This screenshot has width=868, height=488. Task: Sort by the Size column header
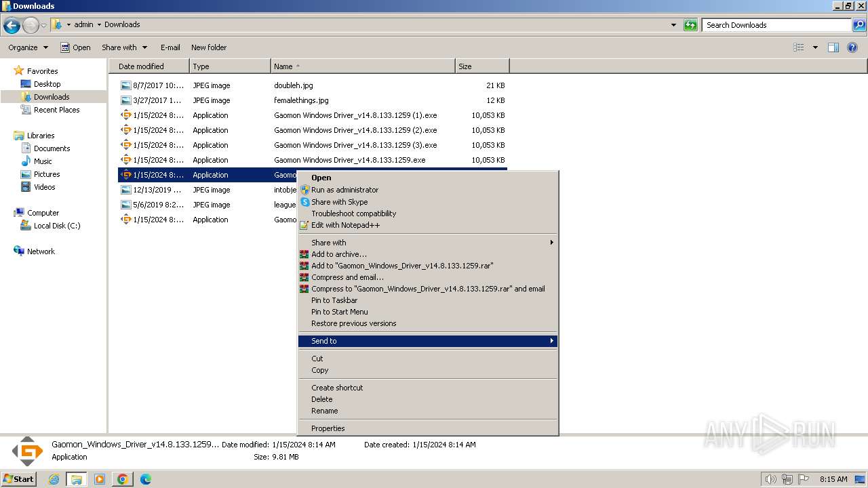click(x=482, y=66)
